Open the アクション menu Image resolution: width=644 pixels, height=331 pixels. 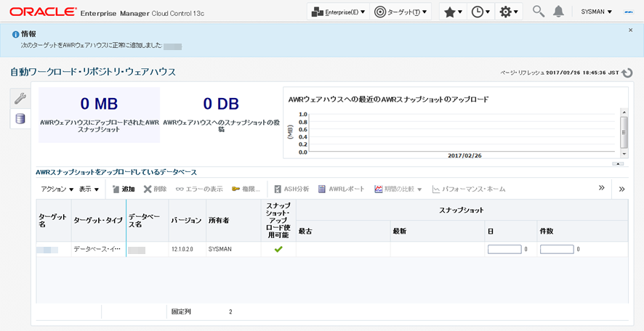[57, 189]
